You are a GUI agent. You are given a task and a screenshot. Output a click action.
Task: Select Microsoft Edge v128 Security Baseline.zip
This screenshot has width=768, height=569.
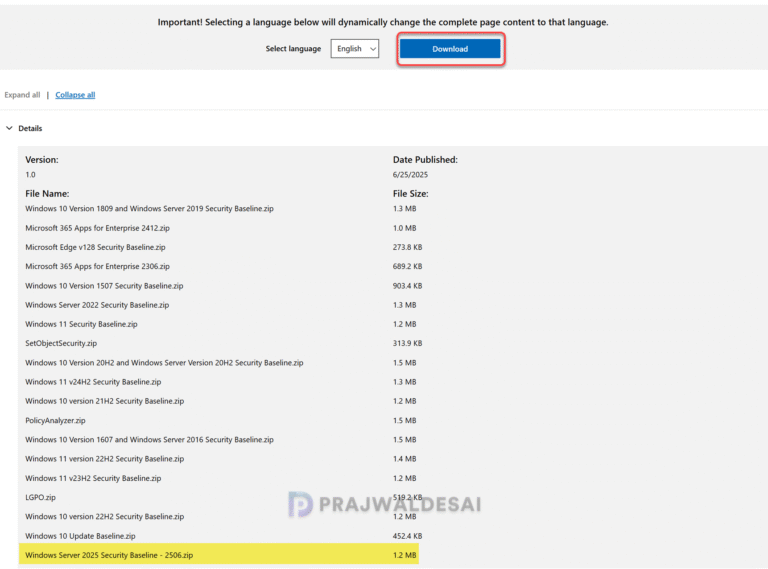(x=95, y=247)
